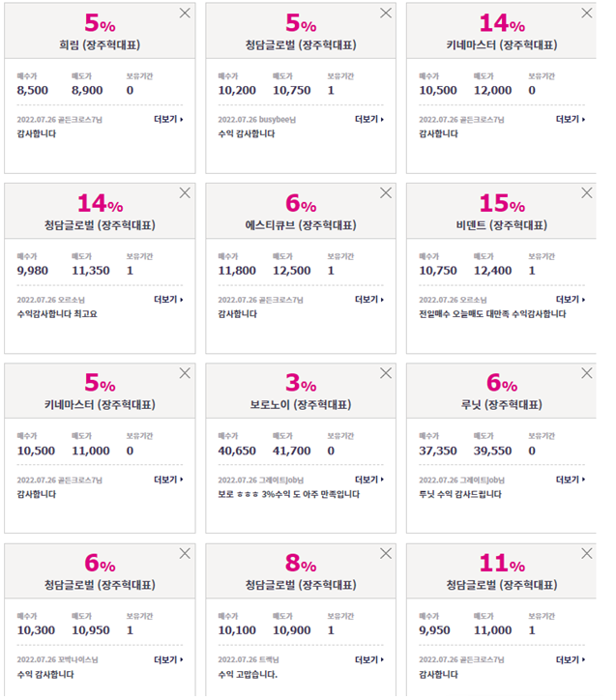Click the 청담글로벌 14% card header

point(100,211)
